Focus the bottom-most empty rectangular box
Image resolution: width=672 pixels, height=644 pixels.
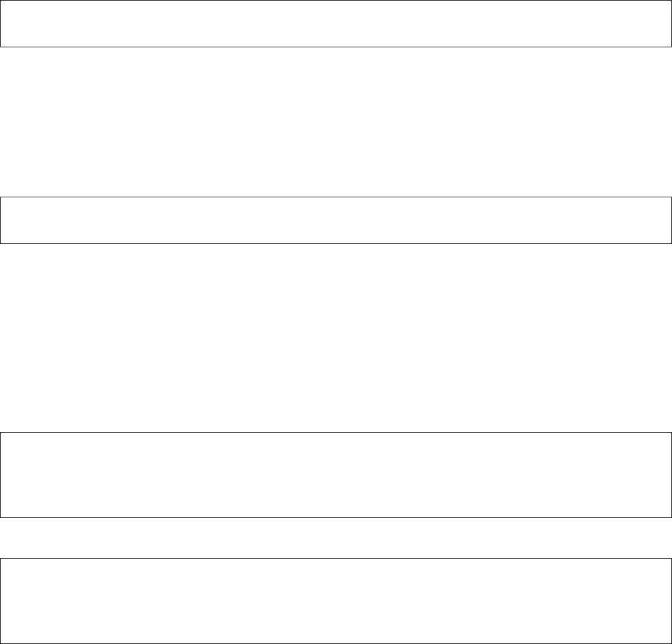pos(336,601)
